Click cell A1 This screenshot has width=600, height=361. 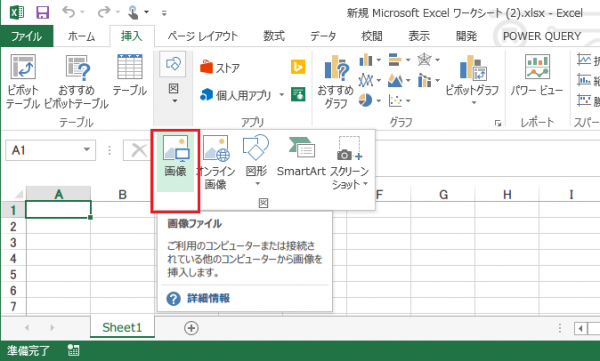(x=58, y=210)
